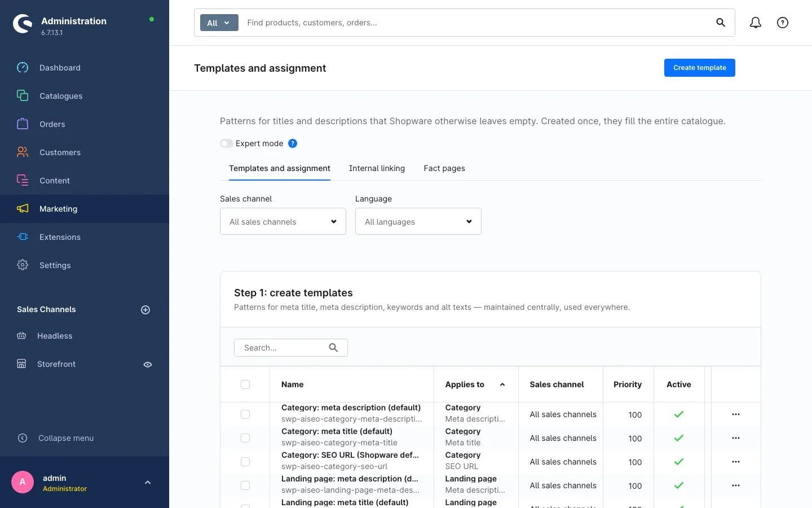This screenshot has width=812, height=508.
Task: Check the Category SEO URL row checkbox
Action: click(245, 462)
